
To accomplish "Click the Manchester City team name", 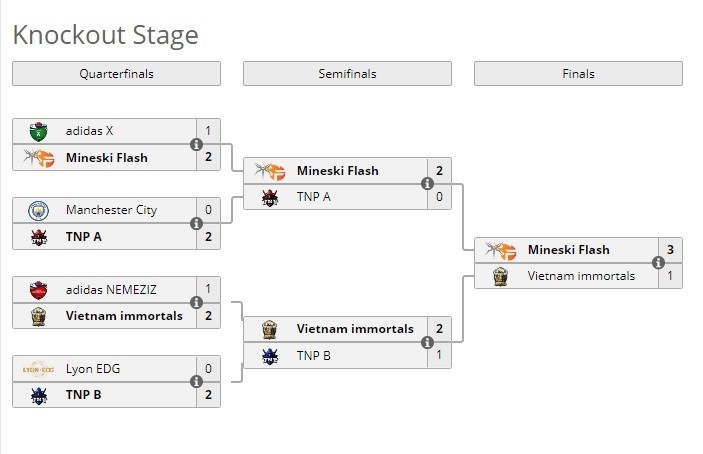I will (x=111, y=210).
